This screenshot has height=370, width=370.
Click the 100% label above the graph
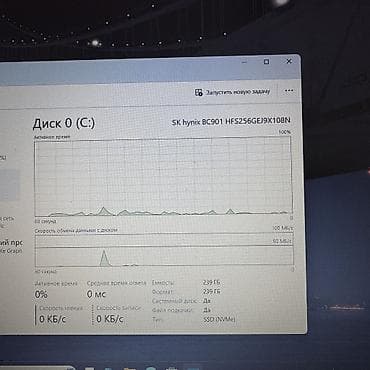284,132
